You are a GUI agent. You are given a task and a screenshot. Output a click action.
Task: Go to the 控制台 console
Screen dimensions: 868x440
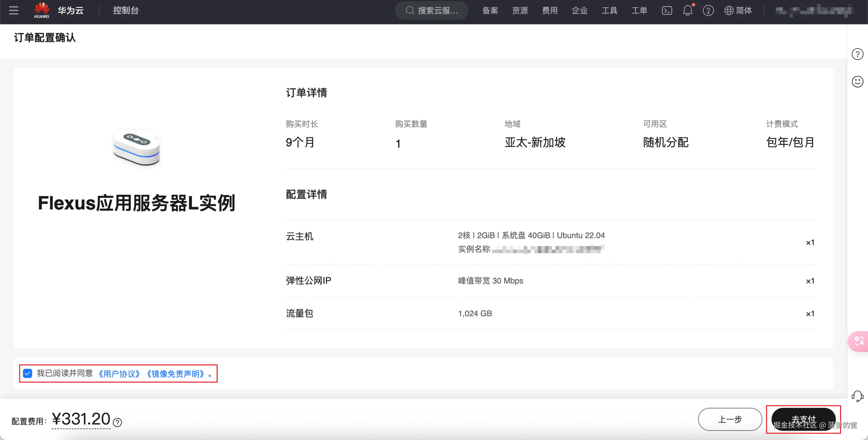126,10
